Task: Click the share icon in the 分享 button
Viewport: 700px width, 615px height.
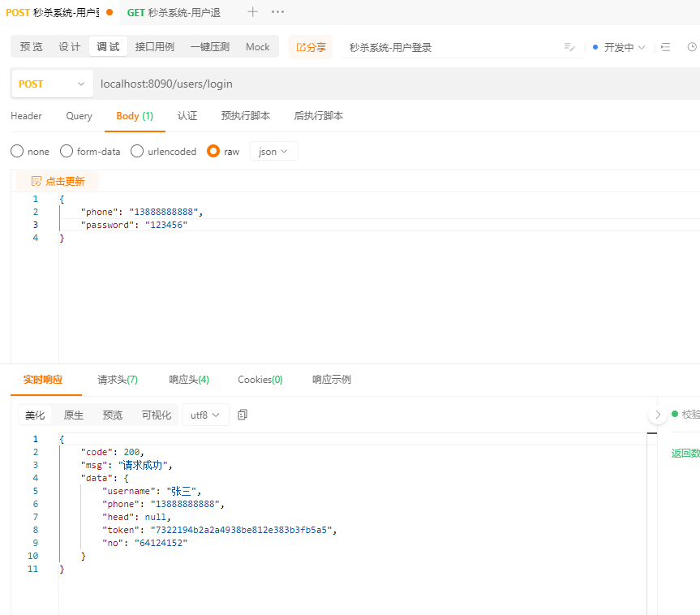Action: pos(301,47)
